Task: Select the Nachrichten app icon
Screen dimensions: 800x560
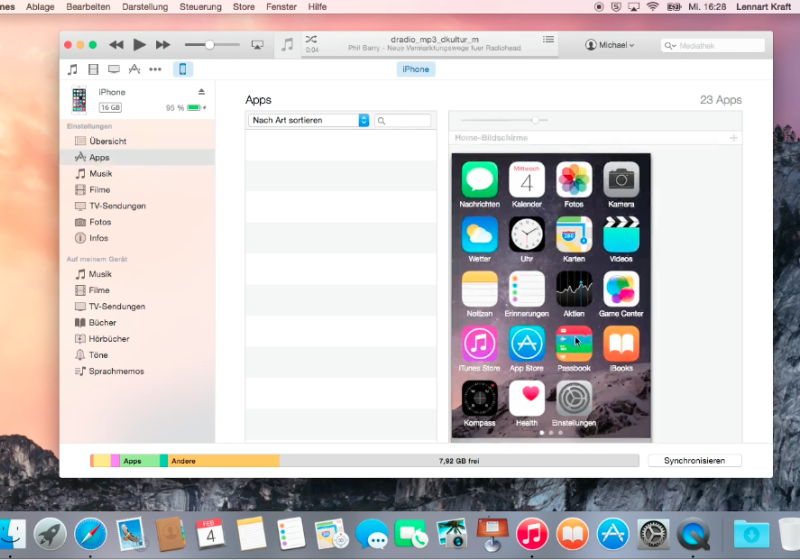Action: pyautogui.click(x=480, y=180)
